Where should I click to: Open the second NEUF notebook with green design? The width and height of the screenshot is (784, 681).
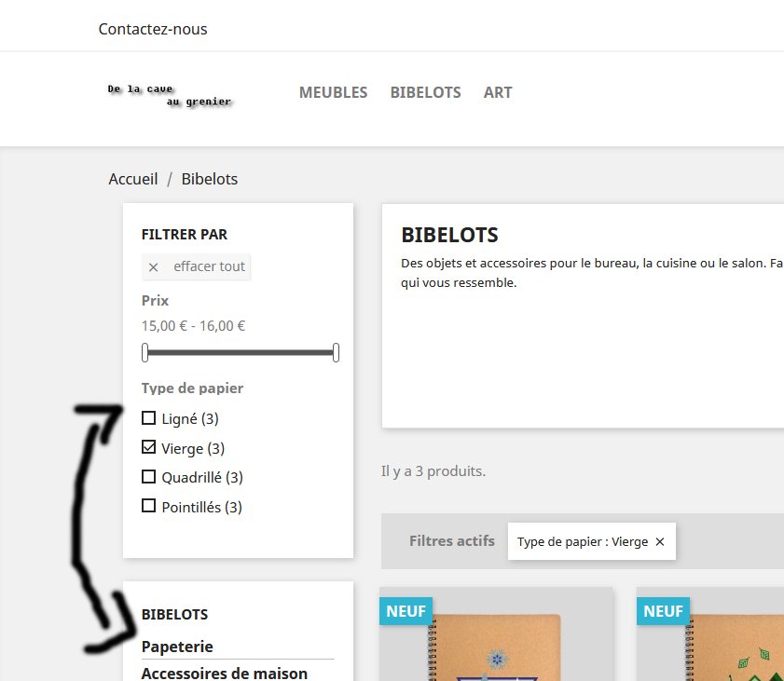click(x=710, y=634)
